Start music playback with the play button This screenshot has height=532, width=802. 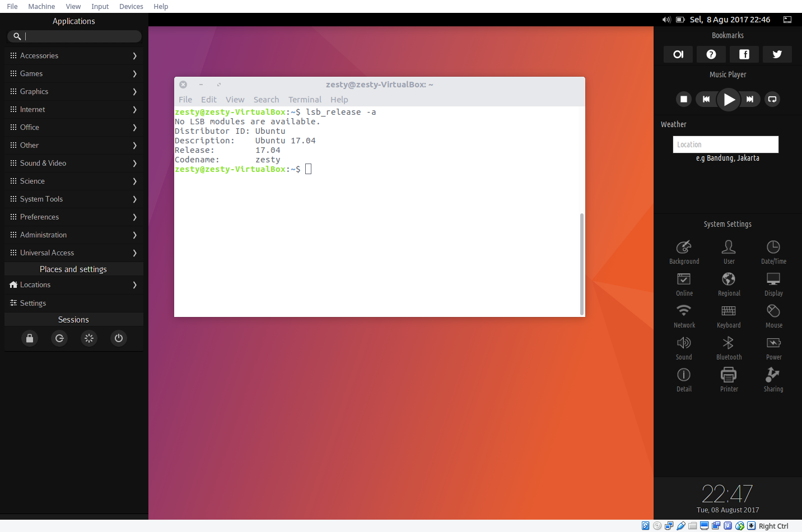[x=729, y=100]
